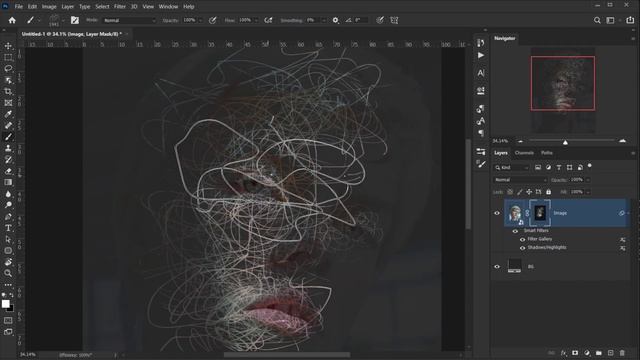Image resolution: width=640 pixels, height=360 pixels.
Task: Open the brush Mode dropdown
Action: [x=129, y=20]
